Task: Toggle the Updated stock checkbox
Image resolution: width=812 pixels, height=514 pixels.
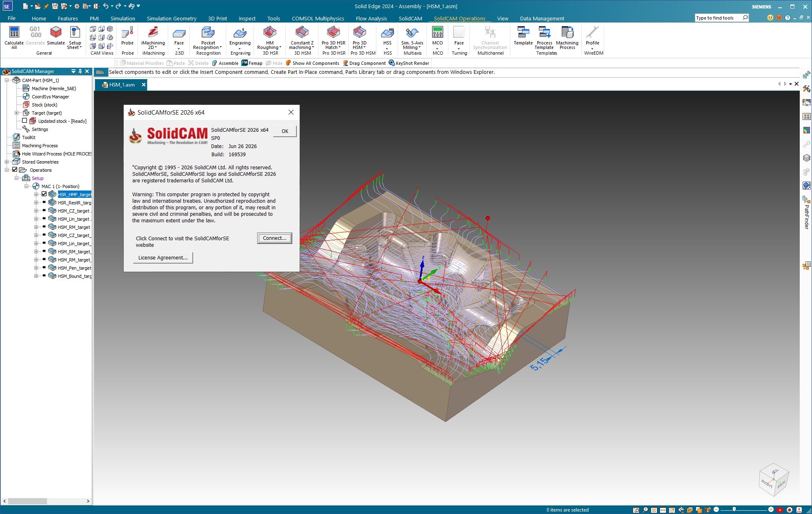Action: coord(24,121)
